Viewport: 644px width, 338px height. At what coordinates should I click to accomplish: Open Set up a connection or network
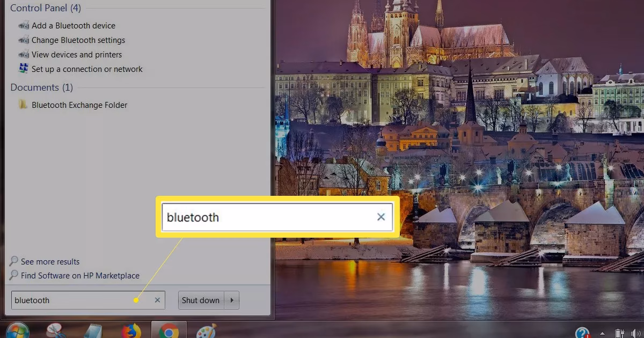click(87, 69)
